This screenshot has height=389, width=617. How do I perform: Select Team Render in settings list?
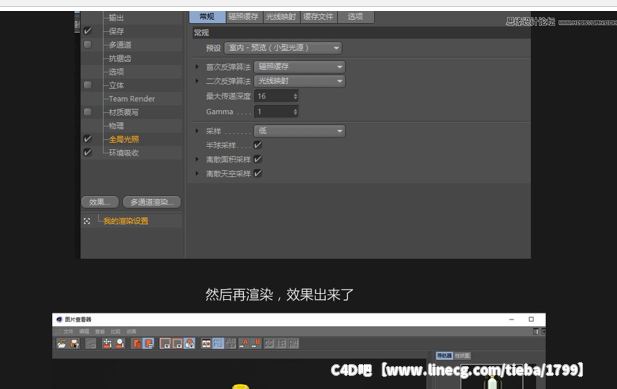tap(131, 99)
